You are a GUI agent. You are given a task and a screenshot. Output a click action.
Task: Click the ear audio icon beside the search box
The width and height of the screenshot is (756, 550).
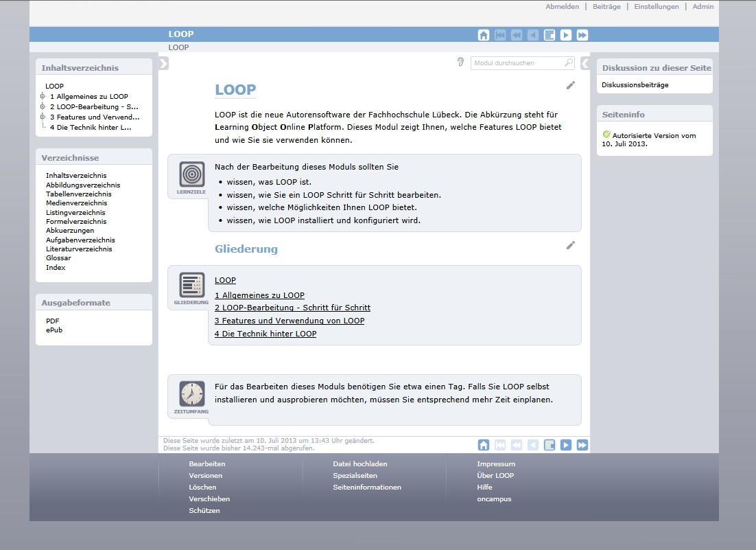point(460,62)
